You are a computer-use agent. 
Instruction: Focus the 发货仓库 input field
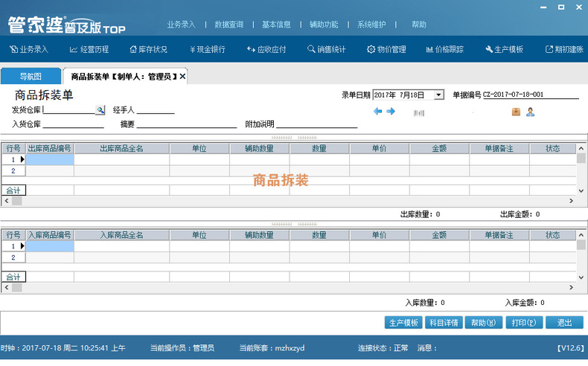click(69, 110)
